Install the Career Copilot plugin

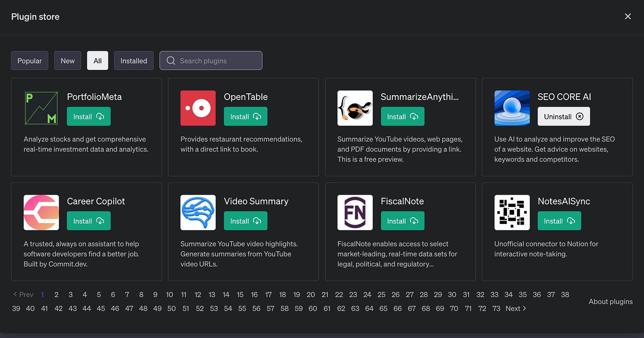point(89,221)
